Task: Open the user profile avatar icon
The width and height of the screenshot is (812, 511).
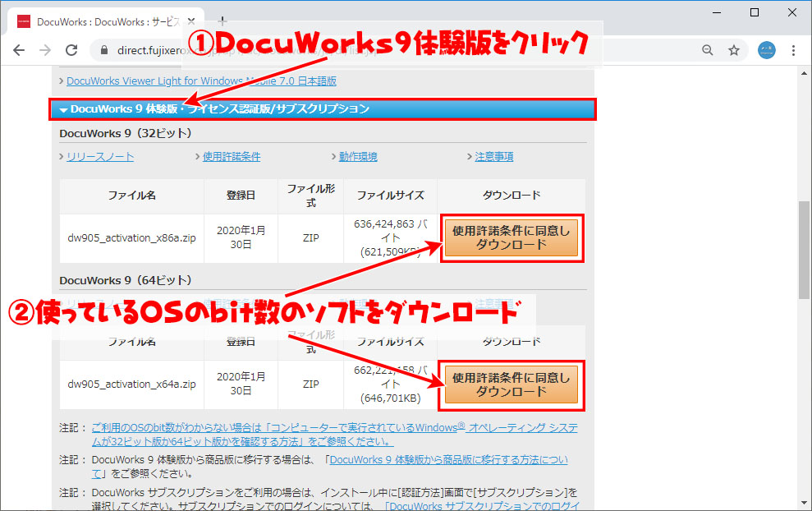Action: [x=767, y=50]
